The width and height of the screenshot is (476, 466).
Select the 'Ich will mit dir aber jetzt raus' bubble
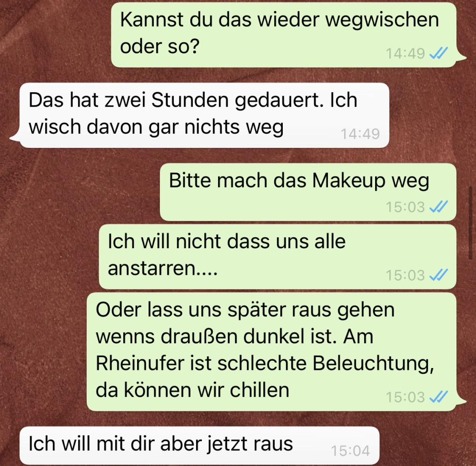click(199, 446)
